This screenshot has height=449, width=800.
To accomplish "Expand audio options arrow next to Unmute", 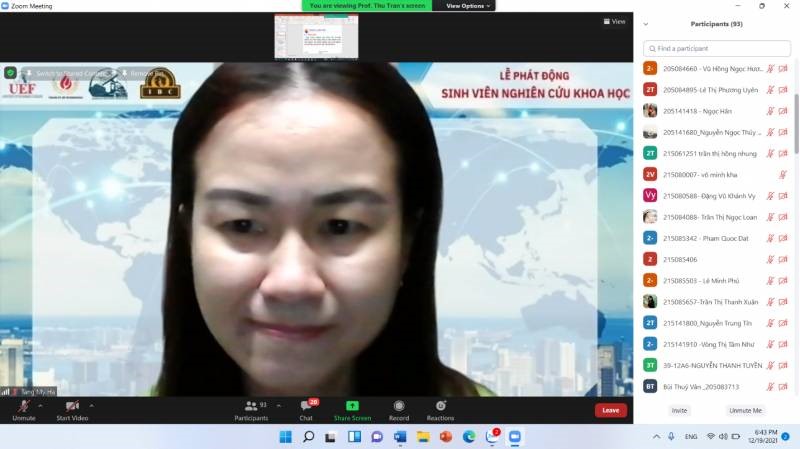I will [41, 406].
